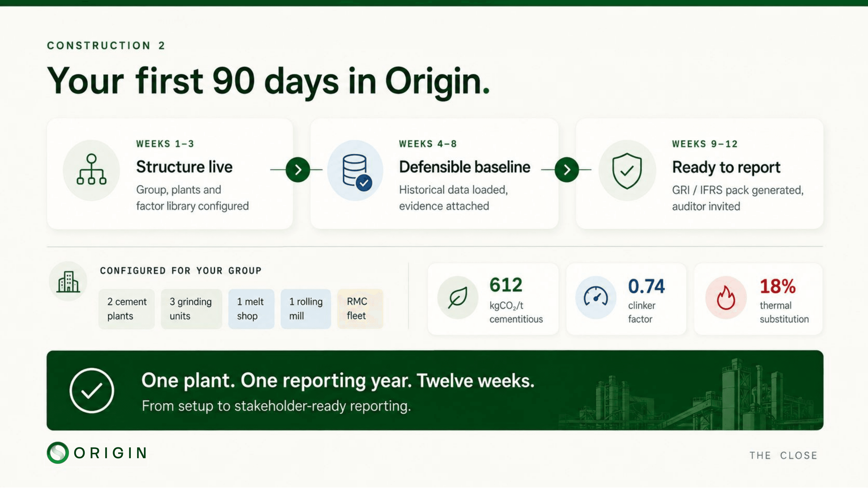
Task: Click the green leaf emissions icon
Action: click(458, 298)
